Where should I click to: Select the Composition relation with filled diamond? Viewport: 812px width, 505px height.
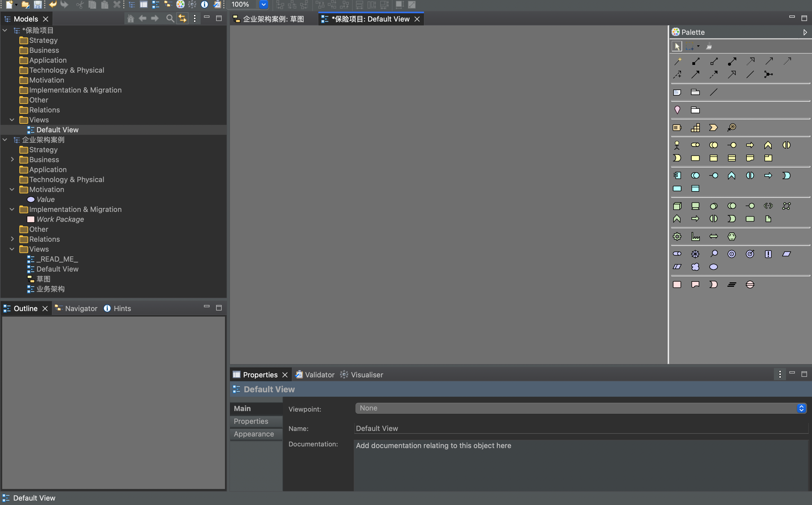[696, 61]
